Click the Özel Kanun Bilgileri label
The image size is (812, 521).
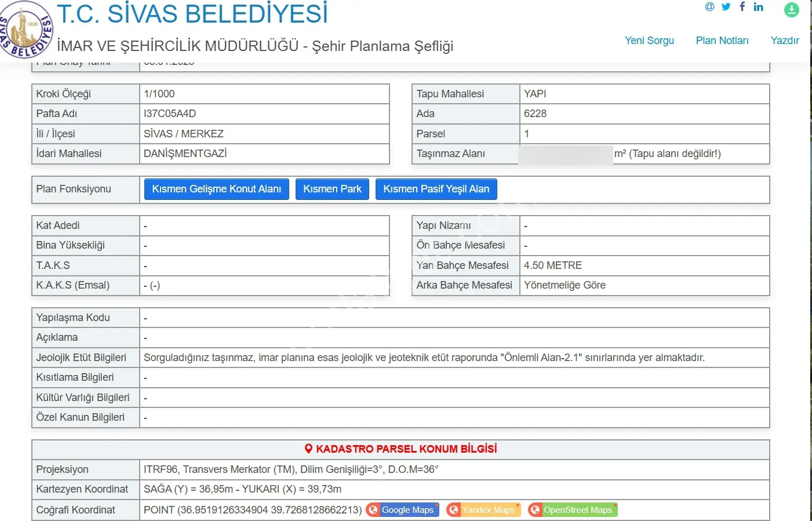point(81,417)
